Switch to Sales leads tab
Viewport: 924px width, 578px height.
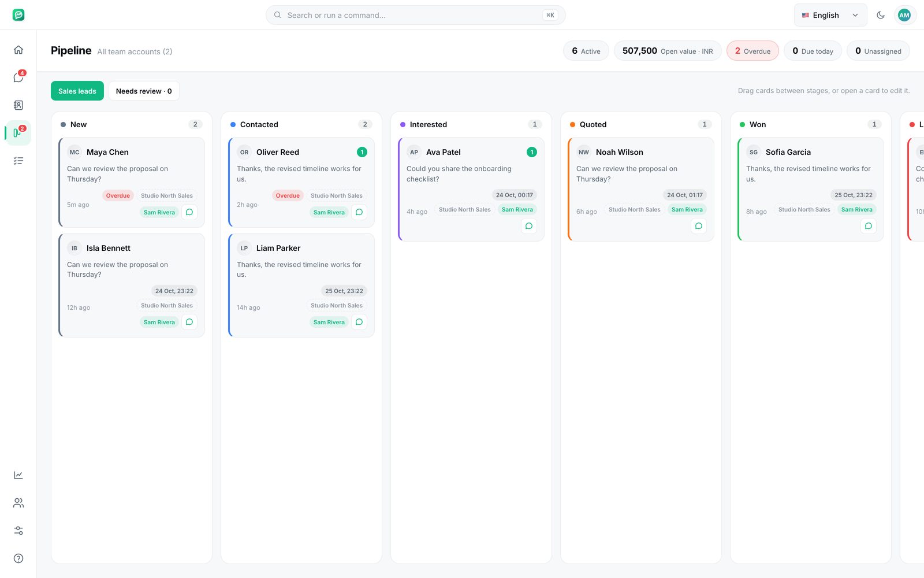77,91
